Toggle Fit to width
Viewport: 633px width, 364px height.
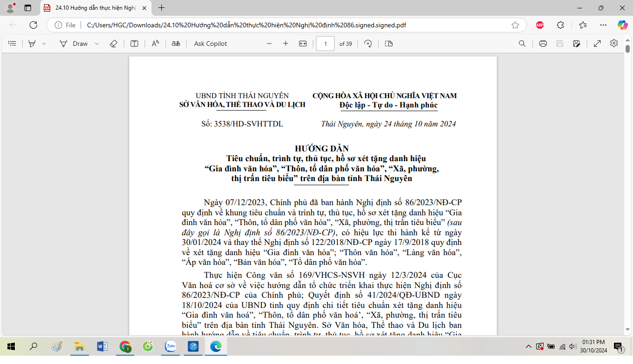click(303, 44)
